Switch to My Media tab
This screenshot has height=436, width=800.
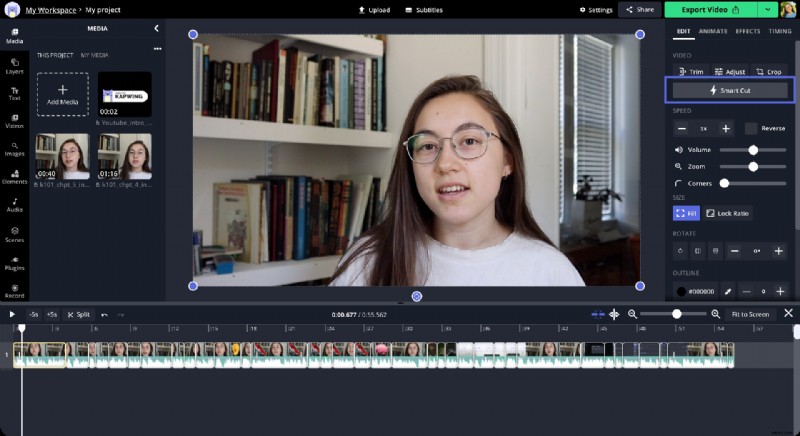[94, 55]
